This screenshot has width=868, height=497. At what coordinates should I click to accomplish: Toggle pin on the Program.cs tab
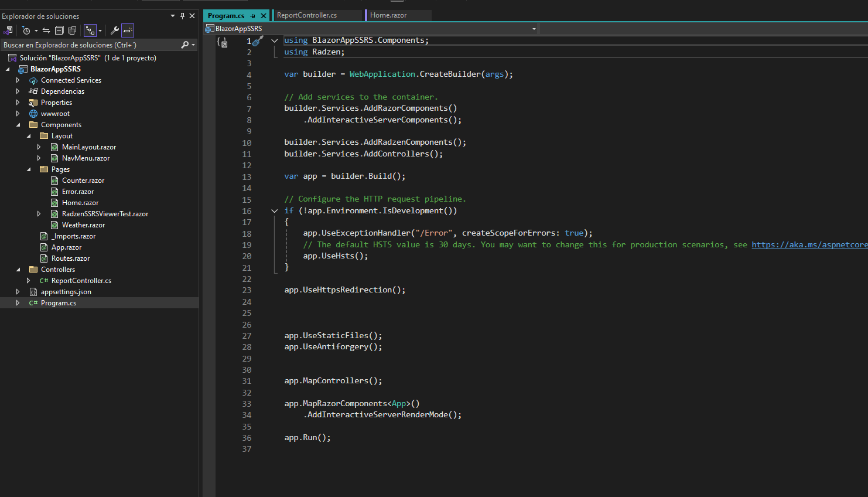coord(253,16)
